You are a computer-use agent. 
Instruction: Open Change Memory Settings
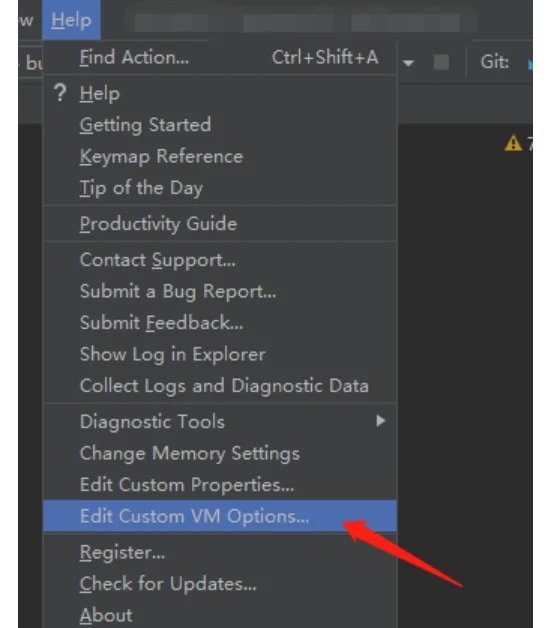tap(220, 453)
